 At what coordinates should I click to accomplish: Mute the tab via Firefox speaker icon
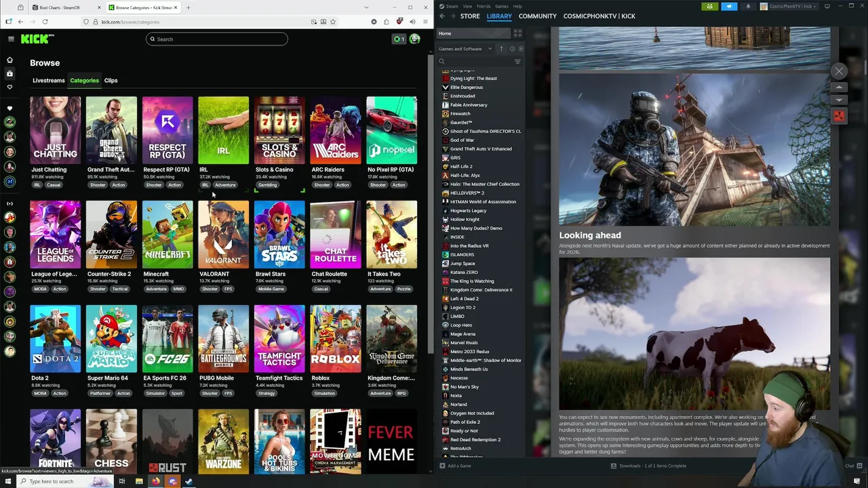[412, 22]
